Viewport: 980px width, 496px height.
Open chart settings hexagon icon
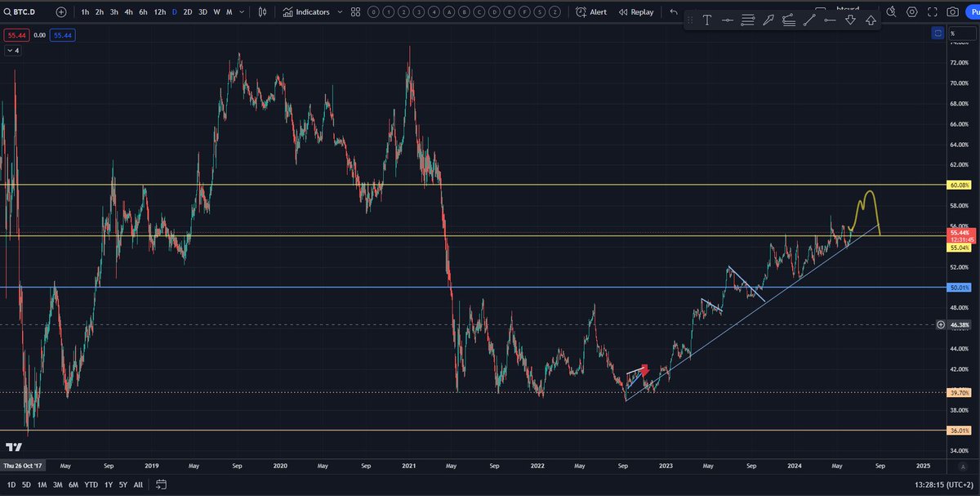912,11
